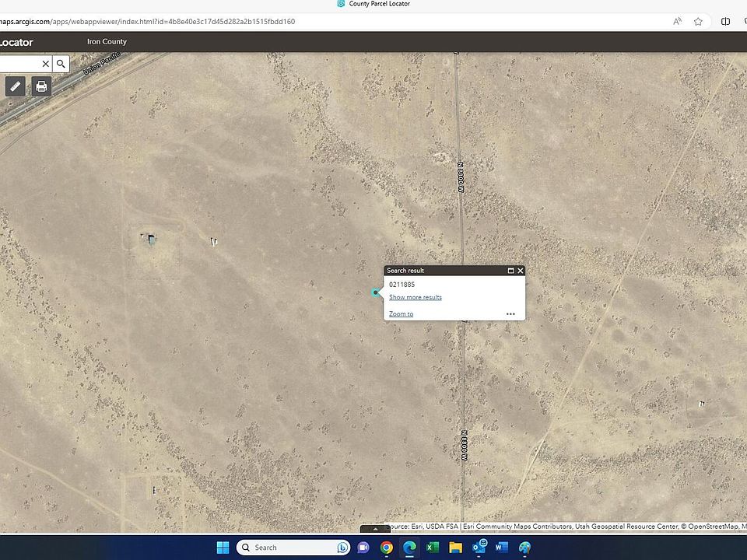The height and width of the screenshot is (560, 747).
Task: Click the Windows Start button
Action: [223, 548]
